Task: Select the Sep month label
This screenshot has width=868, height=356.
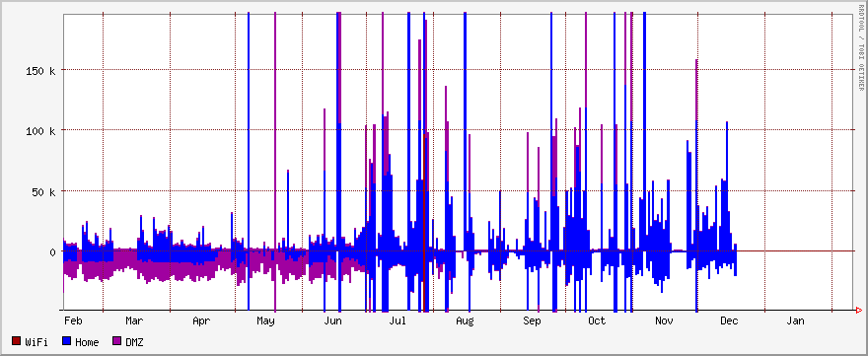Action: click(x=532, y=320)
